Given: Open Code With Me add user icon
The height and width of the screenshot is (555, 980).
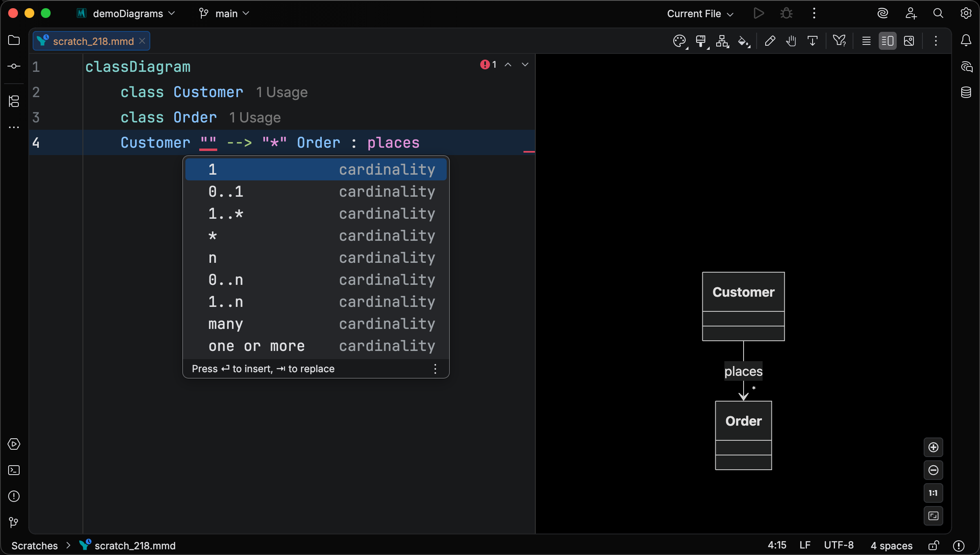Looking at the screenshot, I should (x=911, y=13).
